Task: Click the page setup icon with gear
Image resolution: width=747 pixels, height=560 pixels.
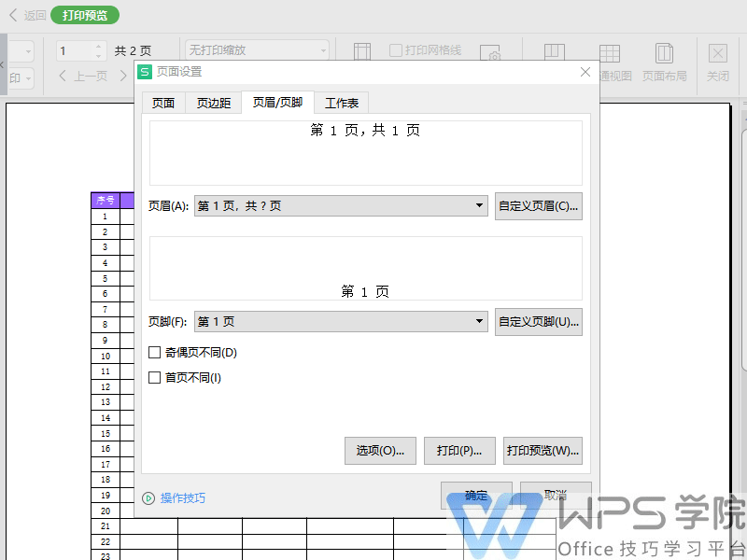Action: point(489,52)
